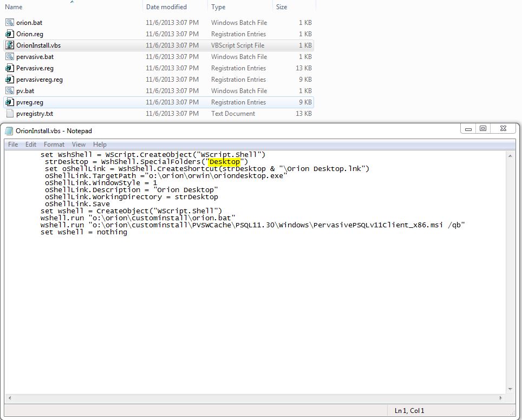Click the Text Document type cell
The image size is (522, 420).
pos(233,114)
